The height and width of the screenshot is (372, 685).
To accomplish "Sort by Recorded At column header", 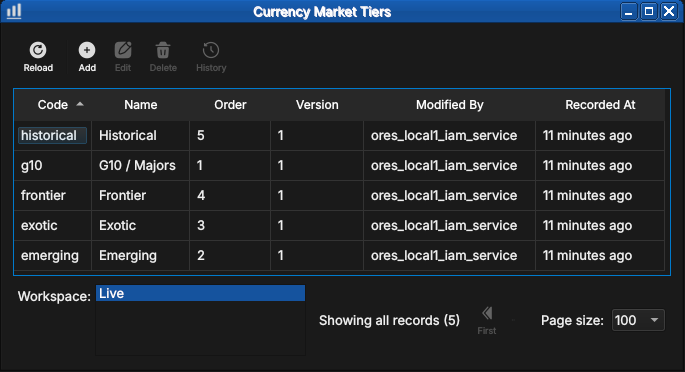I will (600, 105).
